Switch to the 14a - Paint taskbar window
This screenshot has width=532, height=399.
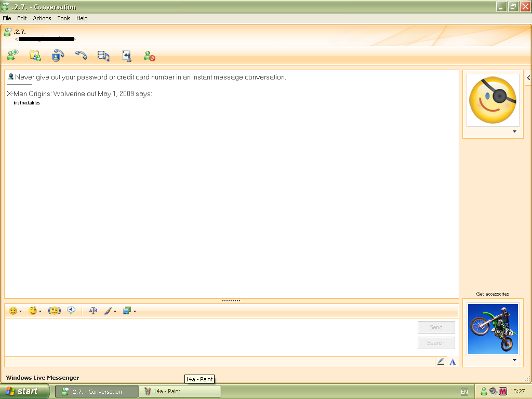tap(180, 391)
